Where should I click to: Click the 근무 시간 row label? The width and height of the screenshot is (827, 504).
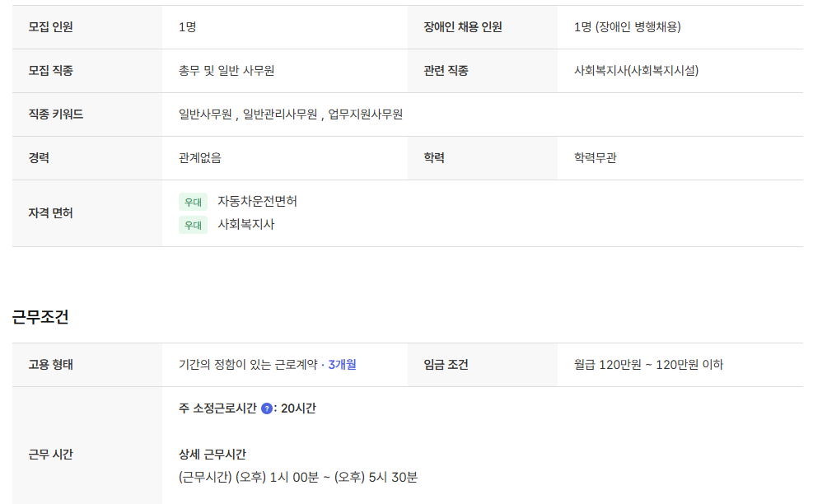coord(51,454)
